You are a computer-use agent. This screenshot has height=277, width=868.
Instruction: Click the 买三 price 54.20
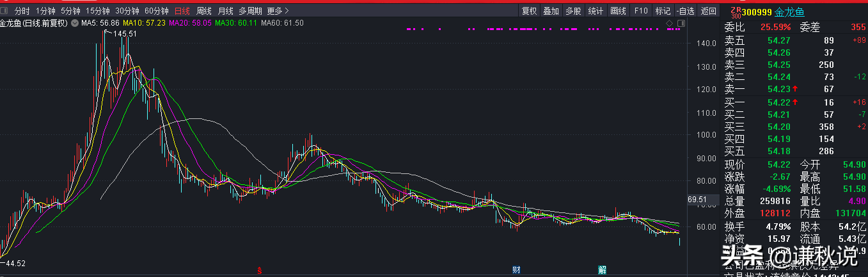click(x=778, y=127)
